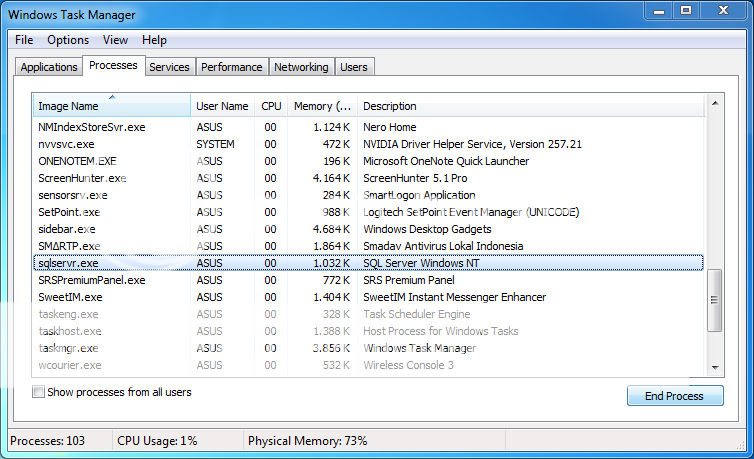
Task: Click the Windows Desktop Gadgets description
Action: [427, 229]
